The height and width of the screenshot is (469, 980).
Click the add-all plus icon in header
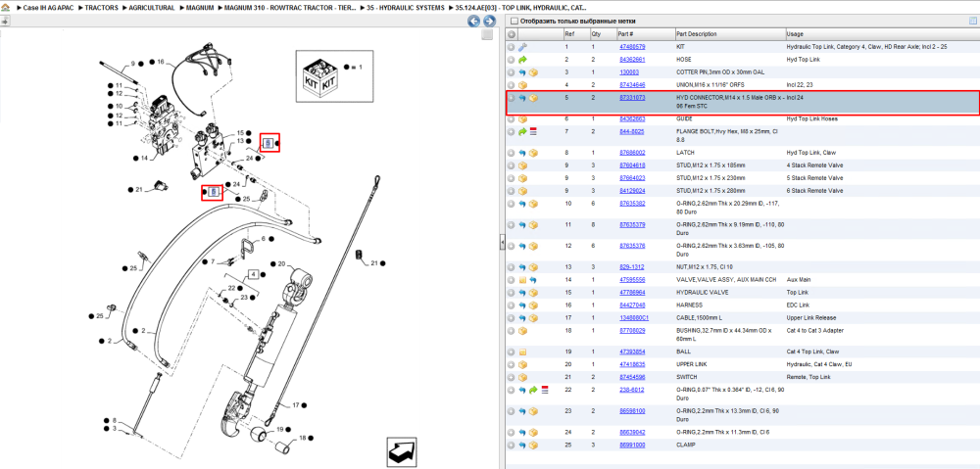tap(512, 34)
